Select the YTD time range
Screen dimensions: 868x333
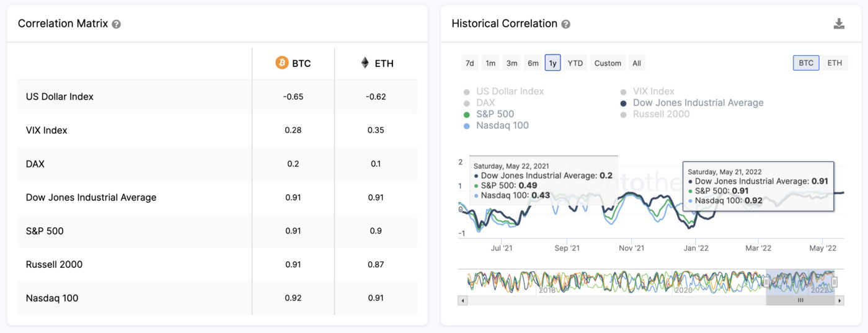pos(575,63)
